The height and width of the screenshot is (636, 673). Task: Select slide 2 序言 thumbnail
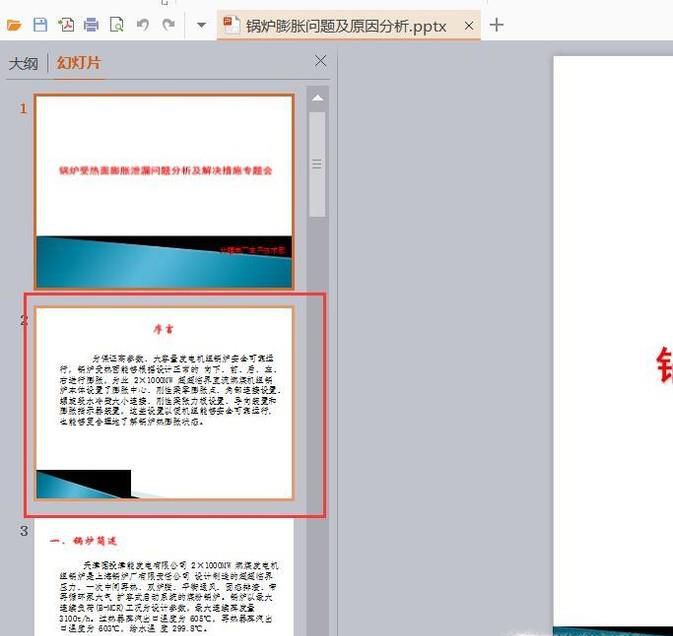pos(164,403)
